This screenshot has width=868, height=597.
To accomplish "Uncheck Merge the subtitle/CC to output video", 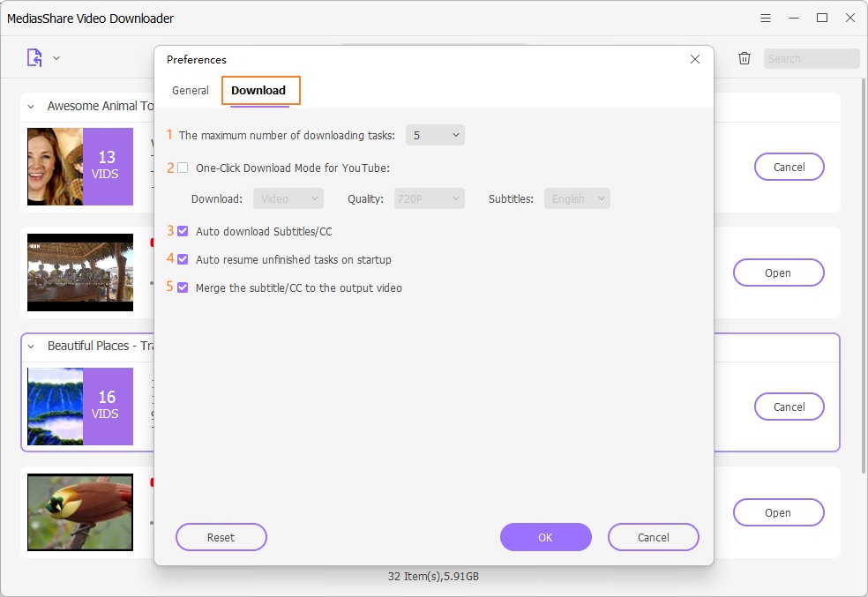I will [x=183, y=287].
